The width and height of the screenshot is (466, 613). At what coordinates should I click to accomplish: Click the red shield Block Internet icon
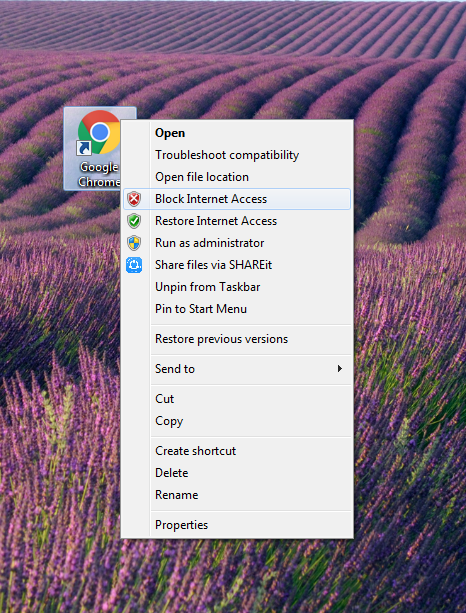134,199
